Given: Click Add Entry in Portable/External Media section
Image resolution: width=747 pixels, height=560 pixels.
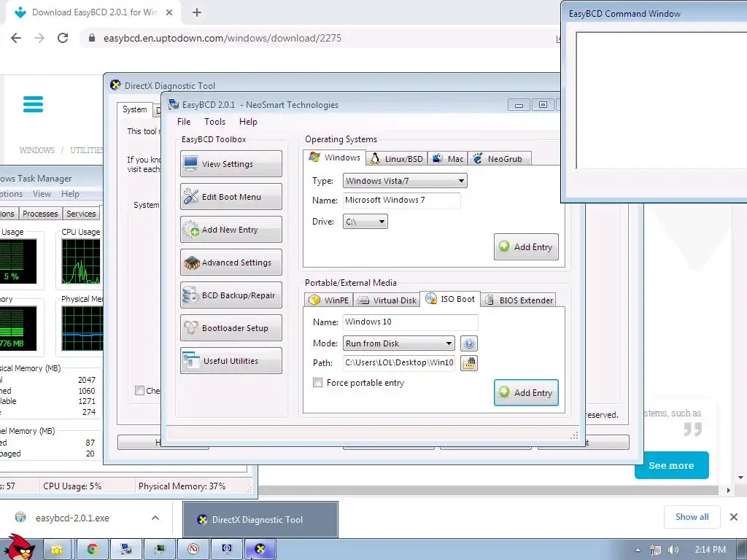Looking at the screenshot, I should click(526, 392).
